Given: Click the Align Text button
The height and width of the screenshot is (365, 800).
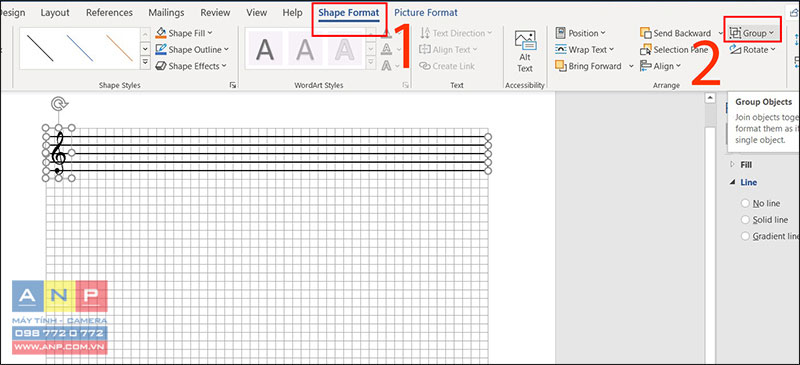Looking at the screenshot, I should (448, 50).
